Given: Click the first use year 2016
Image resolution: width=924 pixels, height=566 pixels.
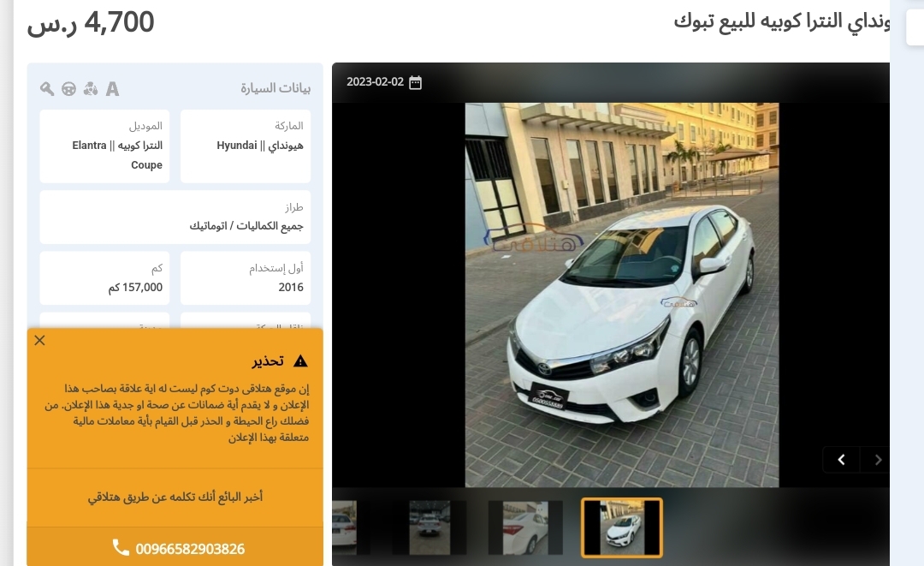Looking at the screenshot, I should 291,287.
